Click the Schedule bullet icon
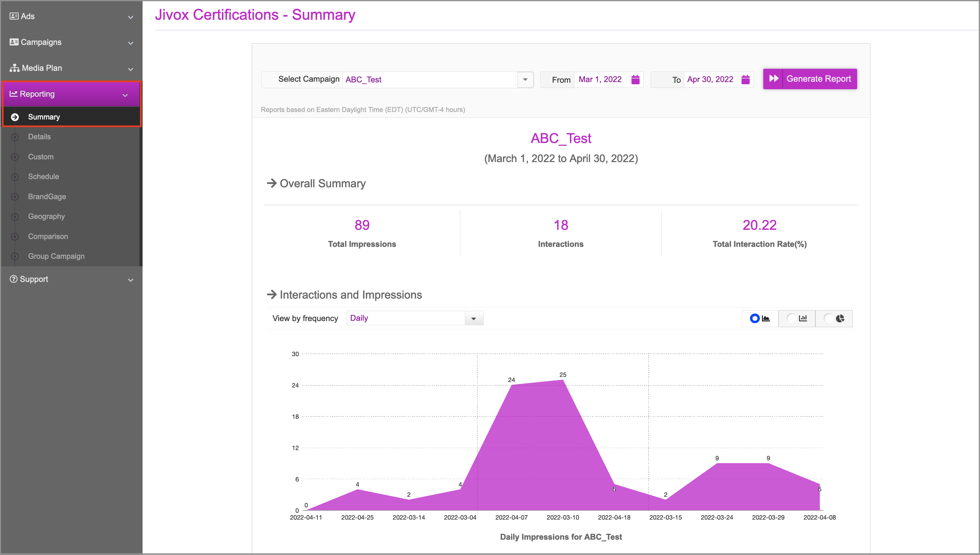Viewport: 980px width, 555px height. pyautogui.click(x=15, y=176)
